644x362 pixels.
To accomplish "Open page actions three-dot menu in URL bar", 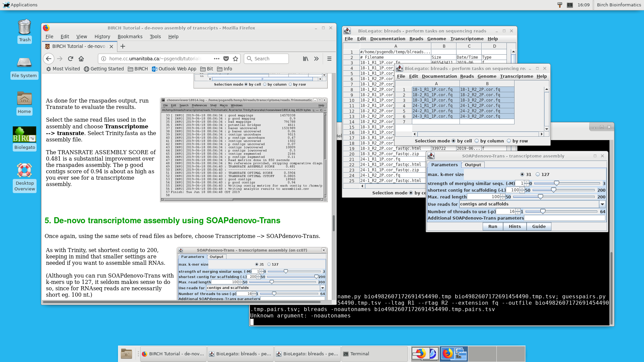I will click(x=217, y=59).
